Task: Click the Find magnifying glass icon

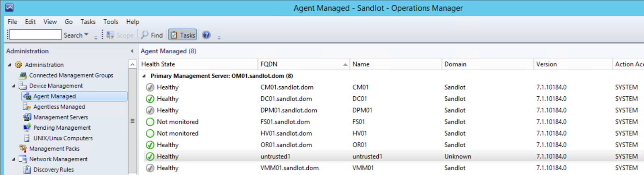Action: point(144,35)
